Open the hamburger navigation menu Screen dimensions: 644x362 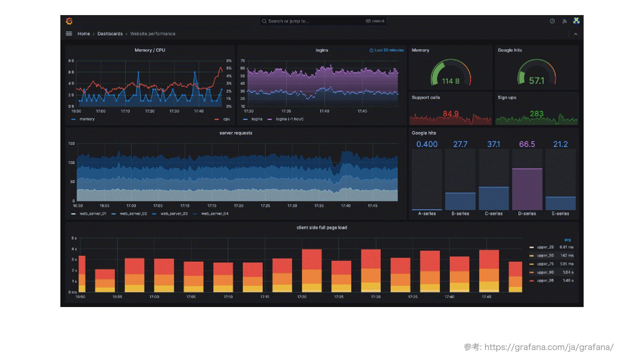69,34
